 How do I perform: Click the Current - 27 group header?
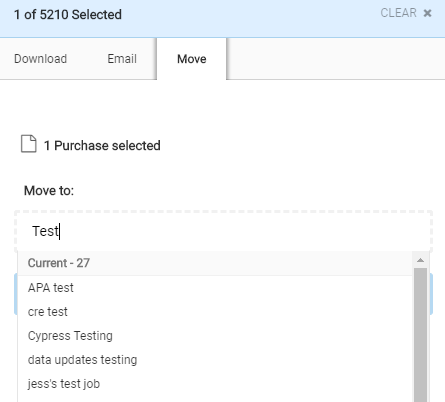point(215,263)
